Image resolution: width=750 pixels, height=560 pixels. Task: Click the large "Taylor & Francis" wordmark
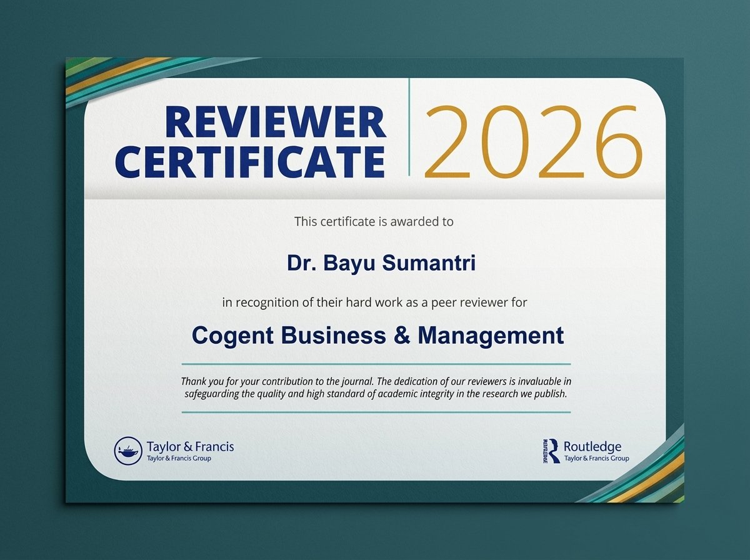[190, 446]
